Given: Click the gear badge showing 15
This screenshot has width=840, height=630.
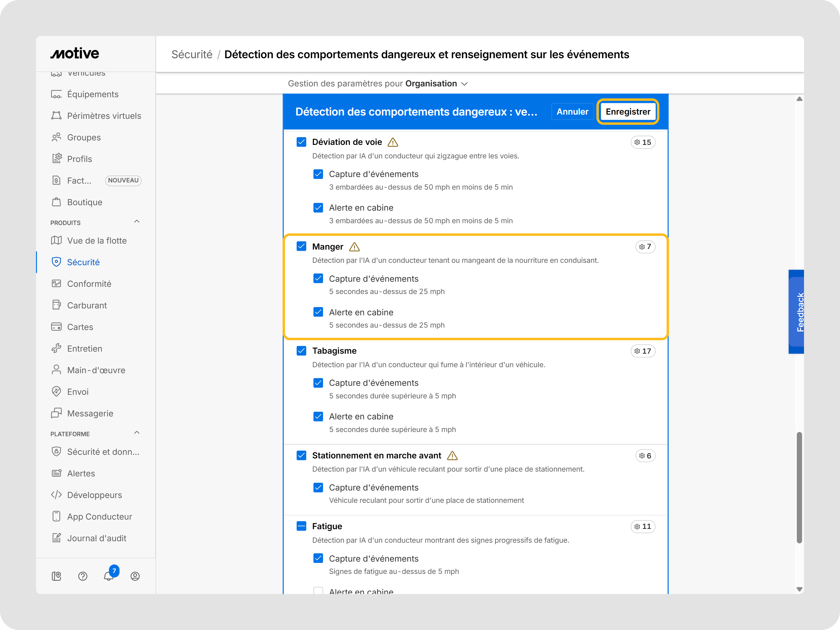Looking at the screenshot, I should click(643, 142).
